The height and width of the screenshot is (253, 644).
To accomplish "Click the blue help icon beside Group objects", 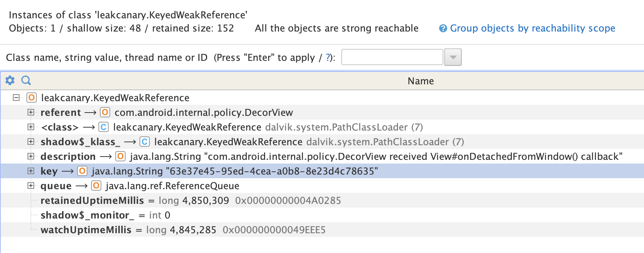I will 443,28.
